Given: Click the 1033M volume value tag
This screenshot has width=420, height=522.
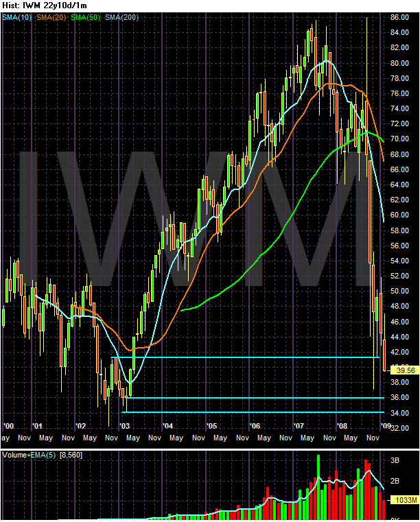Looking at the screenshot, I should [406, 500].
